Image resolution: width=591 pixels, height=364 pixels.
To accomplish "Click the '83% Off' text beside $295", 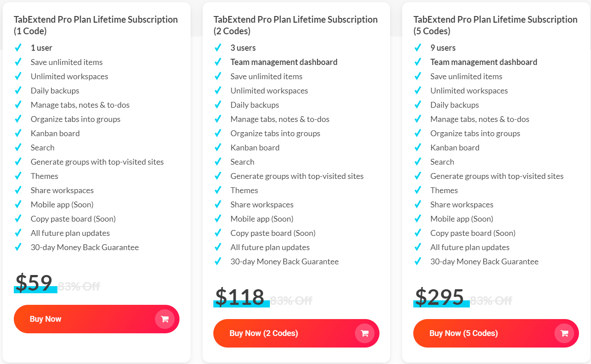I will (x=489, y=300).
